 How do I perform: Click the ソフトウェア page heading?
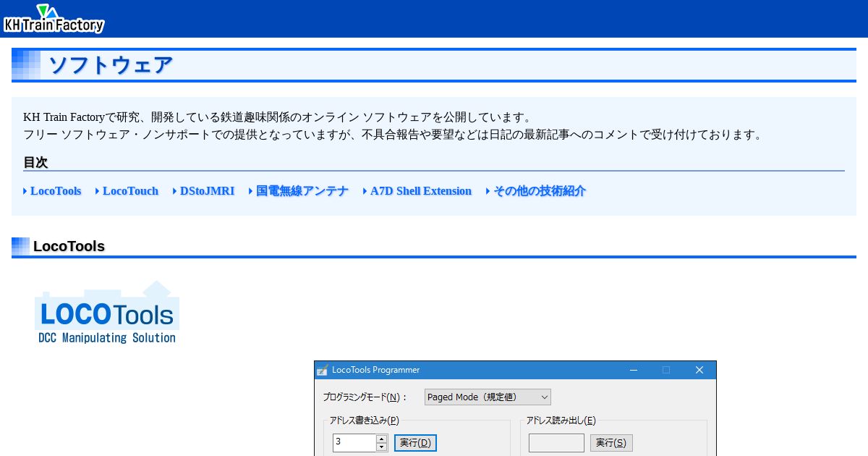111,65
